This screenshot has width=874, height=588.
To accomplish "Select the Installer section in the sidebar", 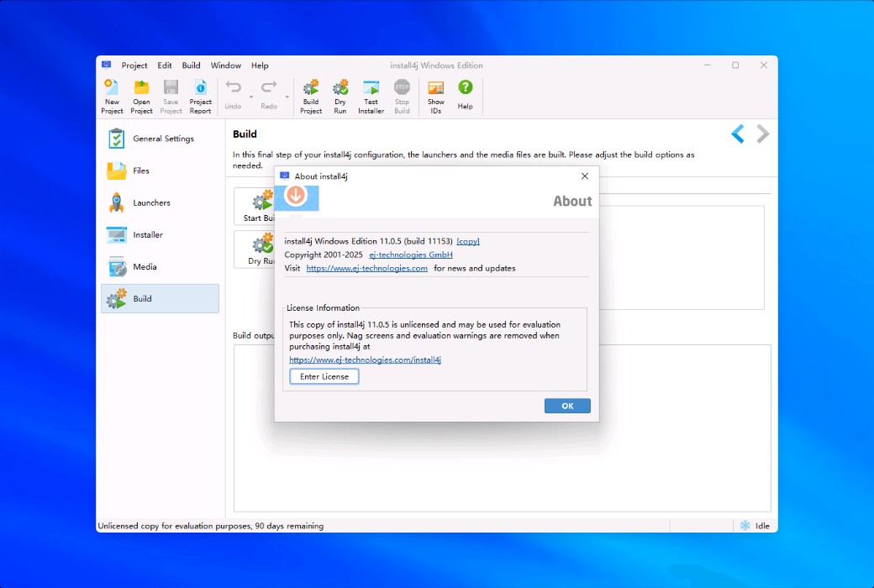I will coord(160,234).
